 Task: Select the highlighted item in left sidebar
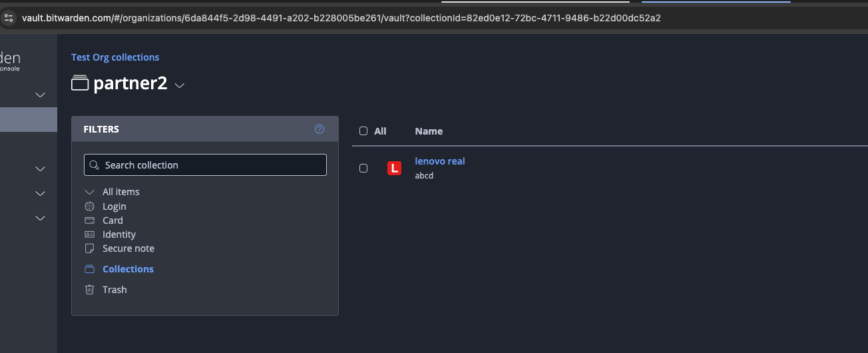coord(28,120)
